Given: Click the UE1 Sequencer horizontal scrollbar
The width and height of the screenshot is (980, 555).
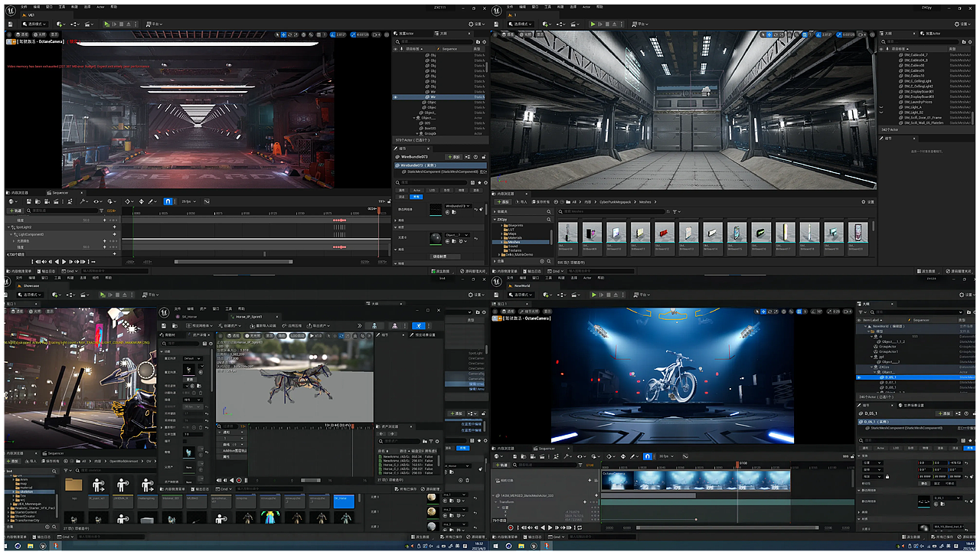Looking at the screenshot, I should [x=234, y=262].
